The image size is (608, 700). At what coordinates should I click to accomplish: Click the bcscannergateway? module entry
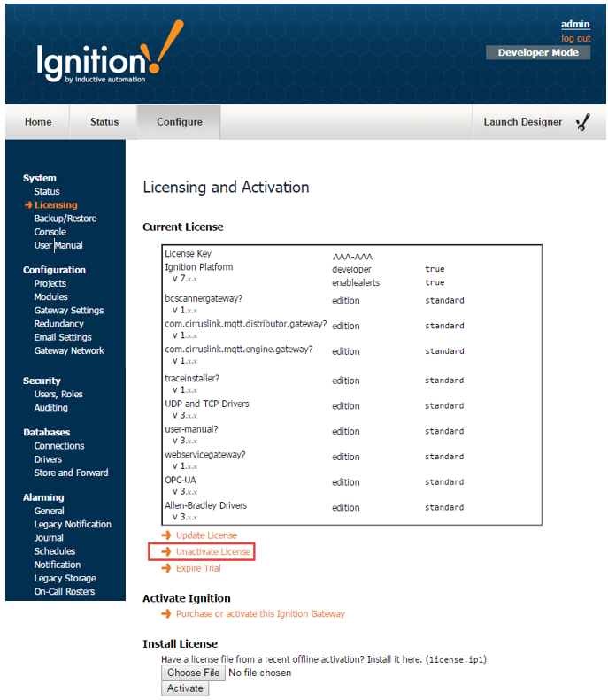point(204,298)
